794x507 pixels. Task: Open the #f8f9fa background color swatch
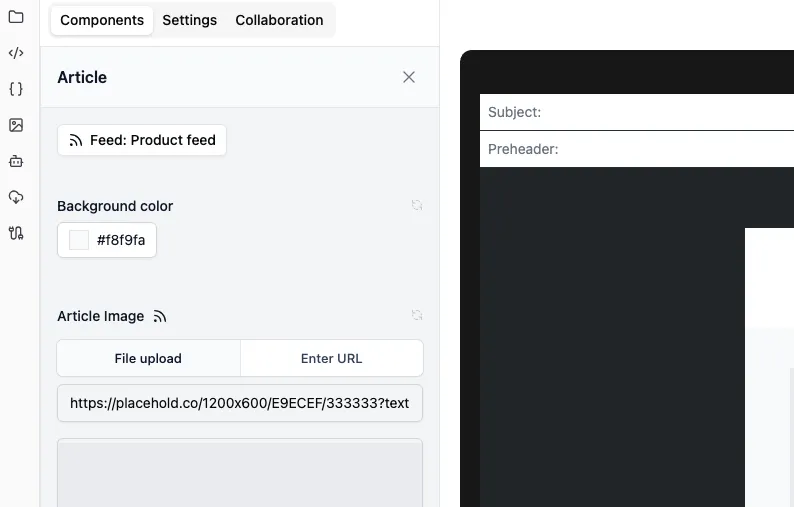[x=107, y=240]
